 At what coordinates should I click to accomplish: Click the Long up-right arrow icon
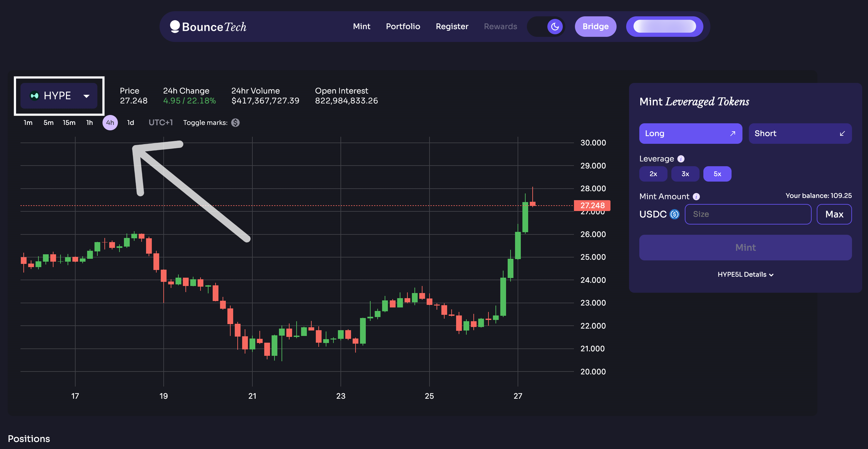(732, 134)
